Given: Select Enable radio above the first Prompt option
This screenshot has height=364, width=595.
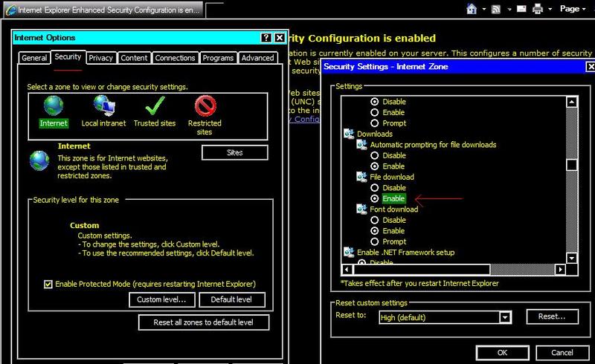Looking at the screenshot, I should point(375,112).
